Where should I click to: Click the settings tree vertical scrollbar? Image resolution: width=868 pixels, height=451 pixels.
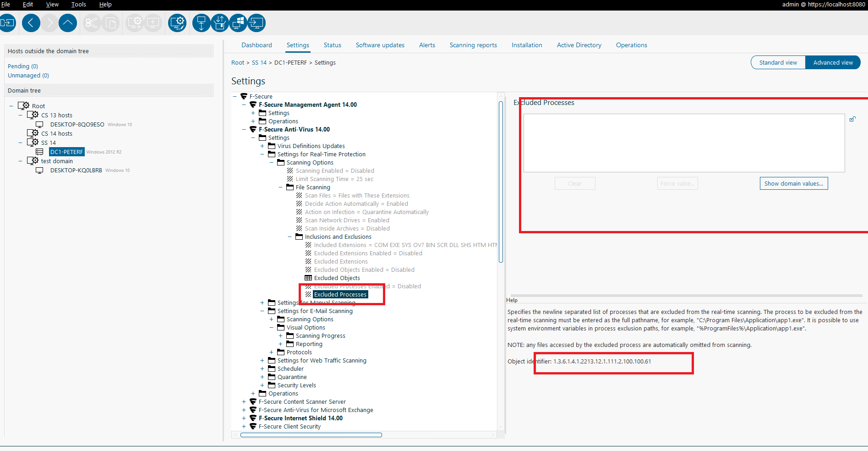pyautogui.click(x=501, y=181)
